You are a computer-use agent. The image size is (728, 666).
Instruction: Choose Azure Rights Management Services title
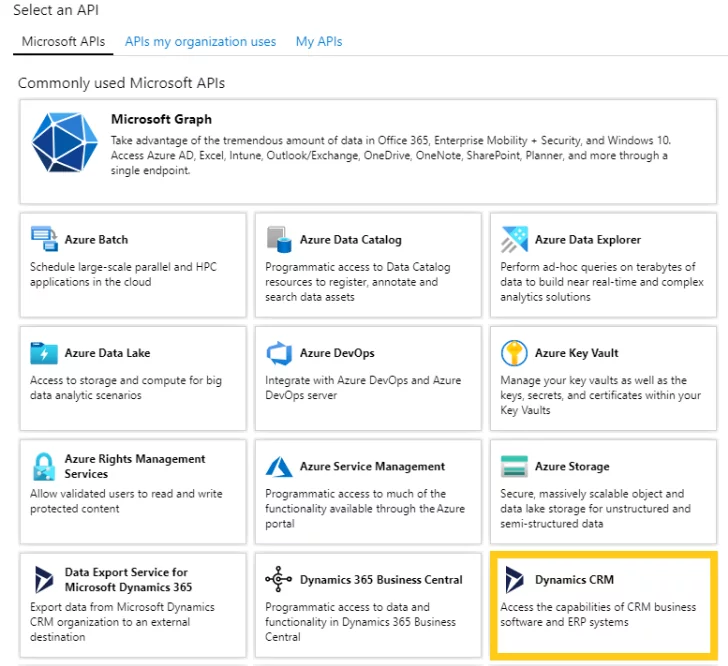[x=135, y=466]
